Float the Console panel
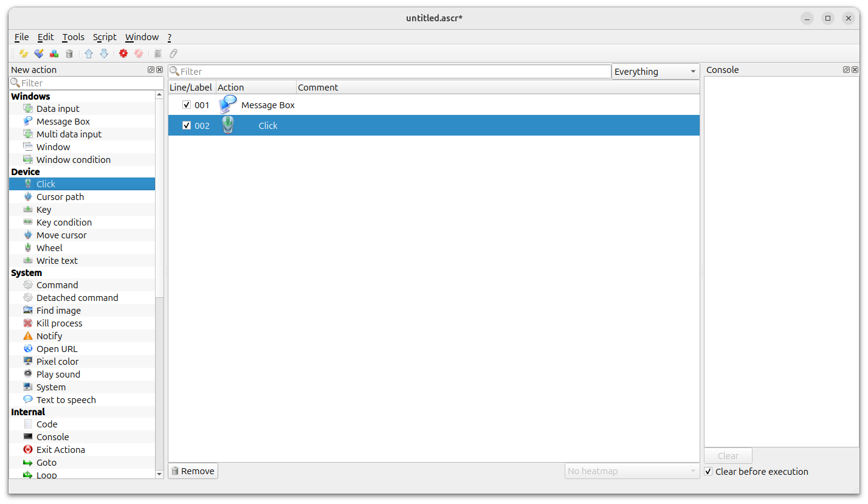The width and height of the screenshot is (868, 504). [x=846, y=70]
